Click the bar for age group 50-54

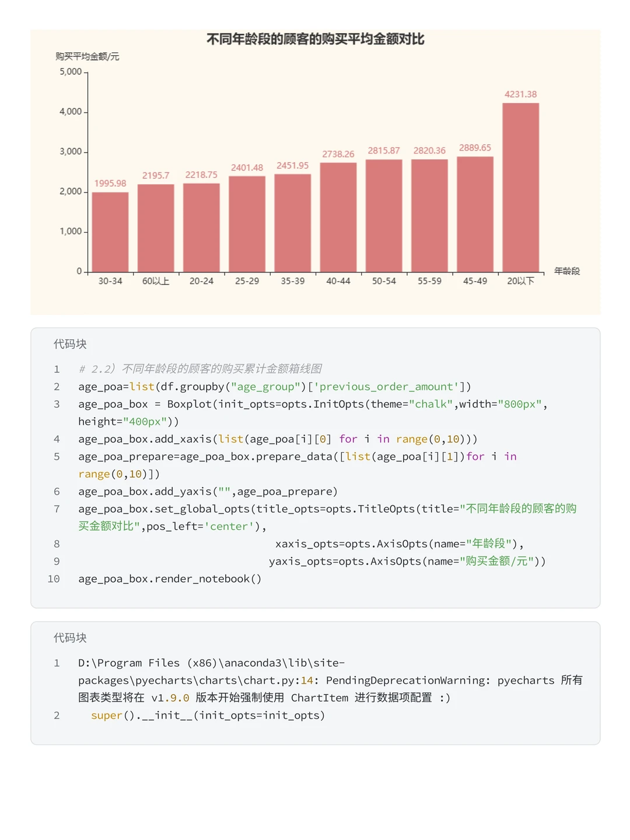[x=384, y=216]
